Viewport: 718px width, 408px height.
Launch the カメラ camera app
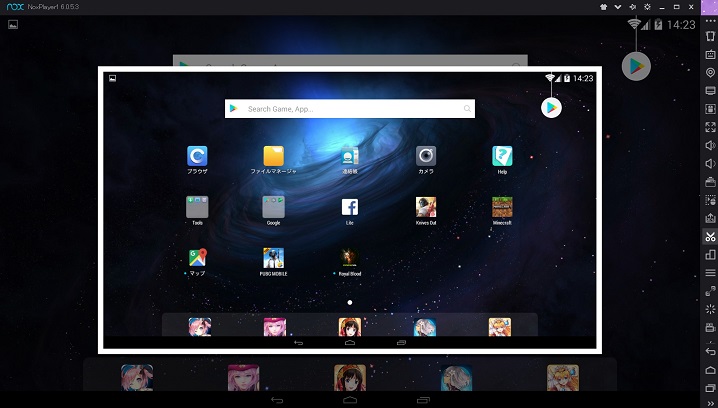[426, 156]
